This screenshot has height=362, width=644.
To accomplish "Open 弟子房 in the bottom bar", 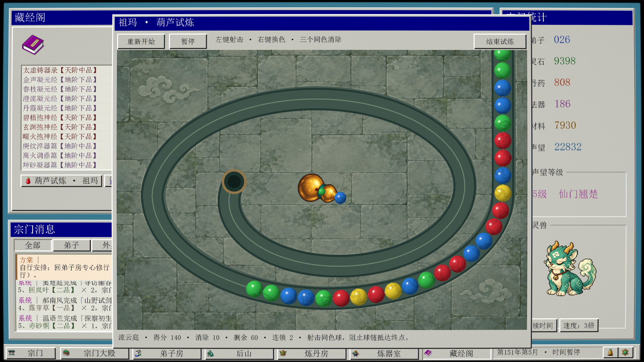I will pos(167,353).
